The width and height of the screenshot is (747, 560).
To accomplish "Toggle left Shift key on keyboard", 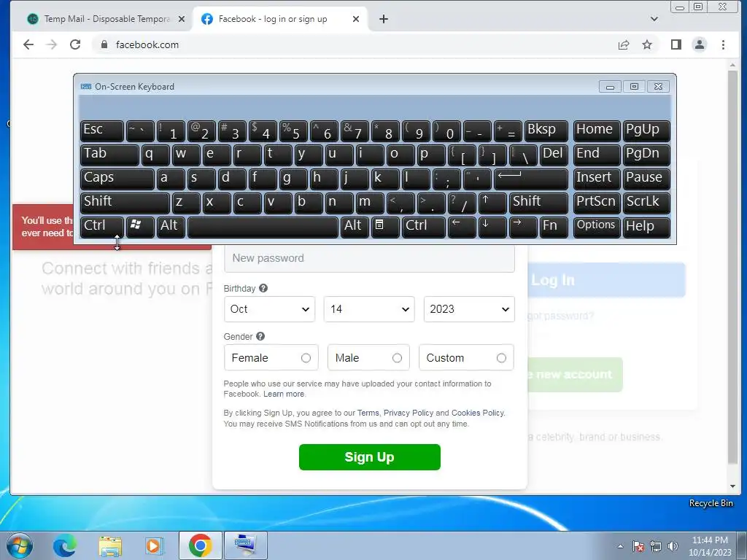I will coord(124,203).
